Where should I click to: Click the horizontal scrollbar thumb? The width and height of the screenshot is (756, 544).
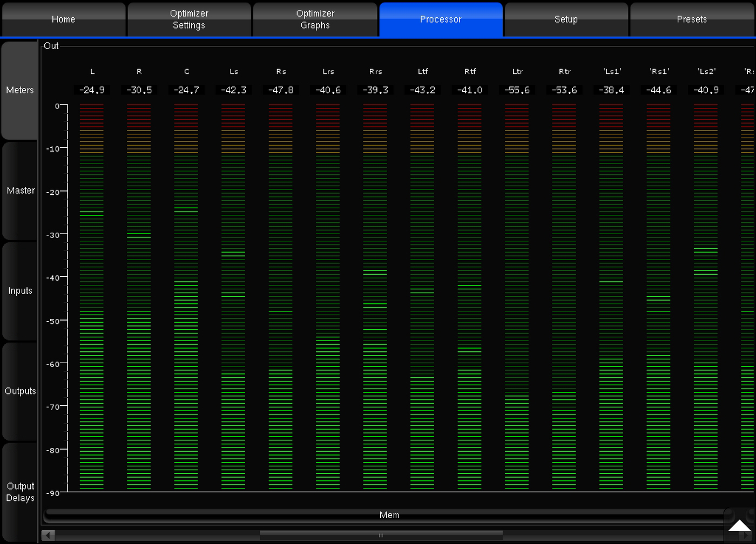(x=381, y=535)
